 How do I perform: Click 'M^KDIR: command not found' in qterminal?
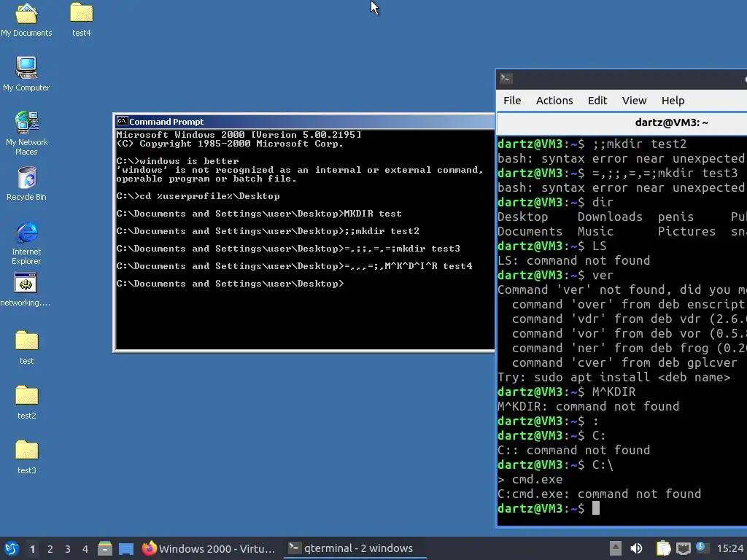point(589,406)
